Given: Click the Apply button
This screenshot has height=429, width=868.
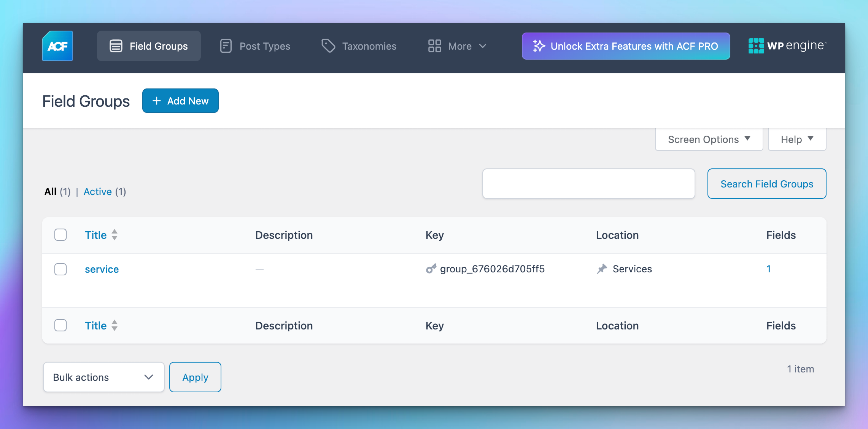Looking at the screenshot, I should tap(195, 377).
